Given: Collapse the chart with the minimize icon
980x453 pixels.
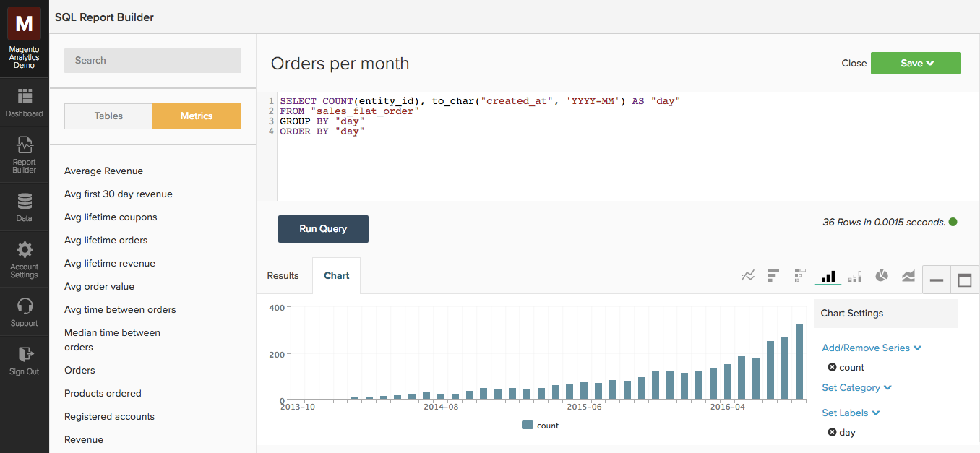Looking at the screenshot, I should [x=937, y=279].
